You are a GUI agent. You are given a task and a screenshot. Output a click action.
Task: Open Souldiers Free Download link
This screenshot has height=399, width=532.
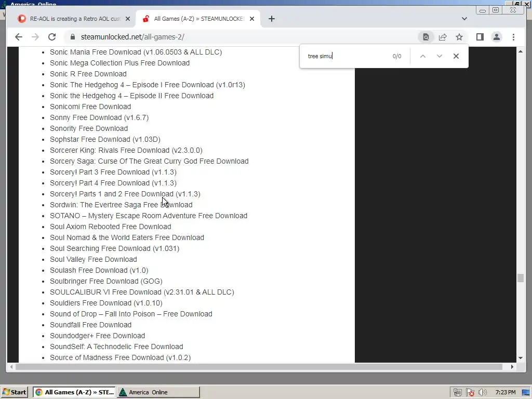[x=106, y=303]
